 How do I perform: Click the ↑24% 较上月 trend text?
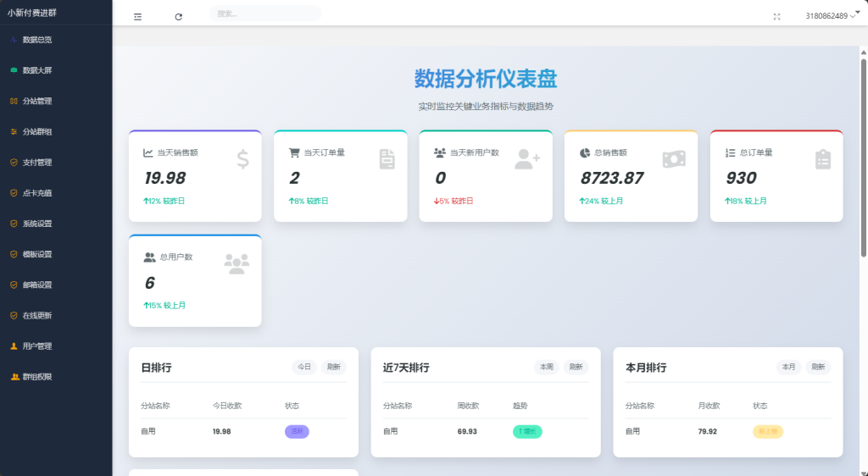click(601, 202)
